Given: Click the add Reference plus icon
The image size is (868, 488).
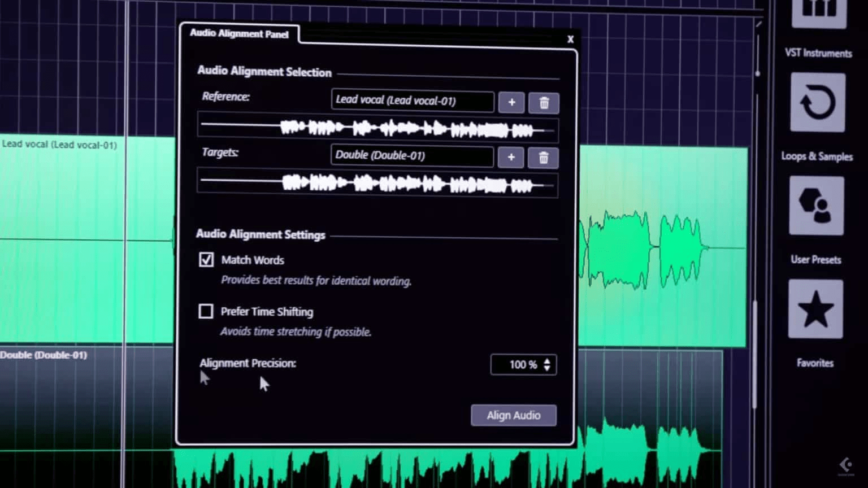Looking at the screenshot, I should click(x=511, y=103).
